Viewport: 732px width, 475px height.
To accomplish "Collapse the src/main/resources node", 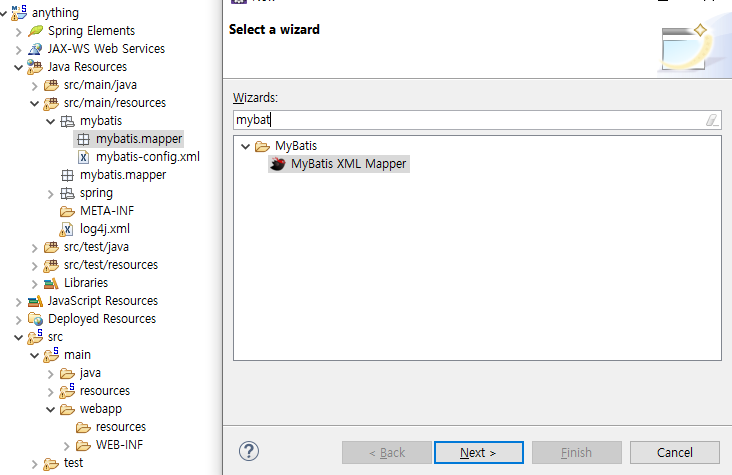I will [35, 104].
